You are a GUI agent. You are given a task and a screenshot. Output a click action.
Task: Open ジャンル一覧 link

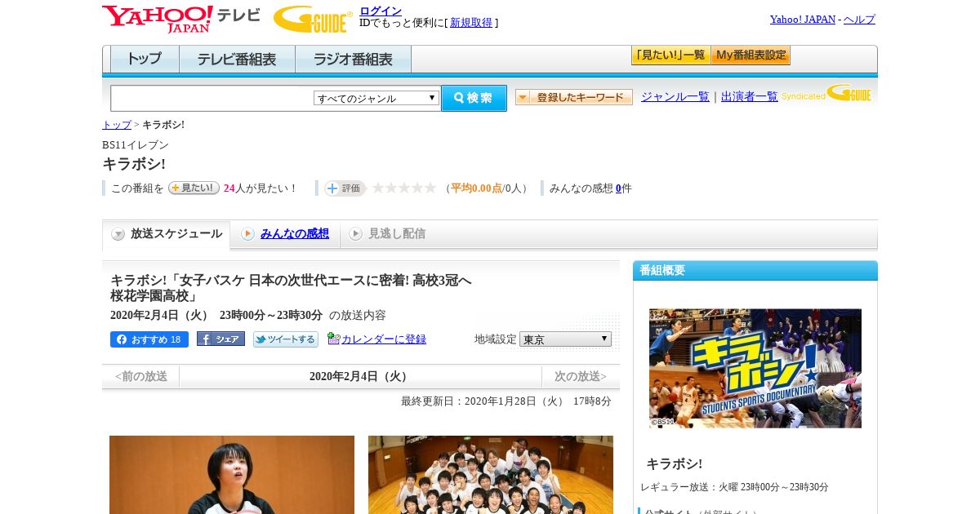(675, 96)
